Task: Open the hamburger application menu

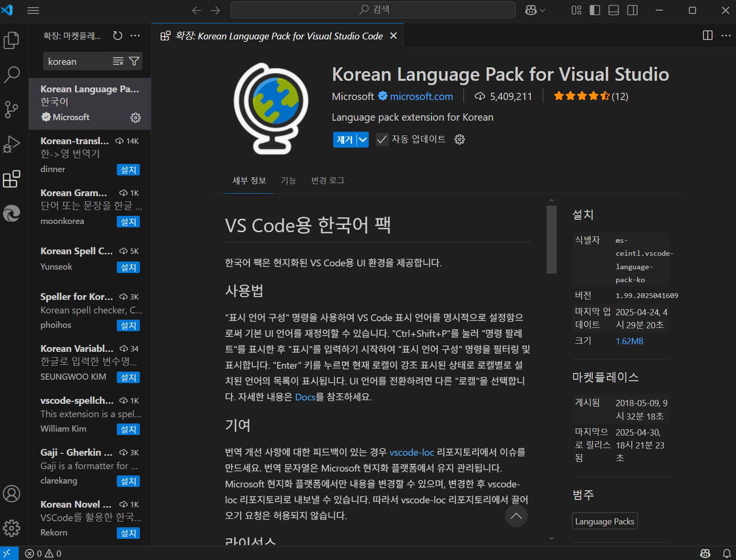Action: [x=33, y=11]
